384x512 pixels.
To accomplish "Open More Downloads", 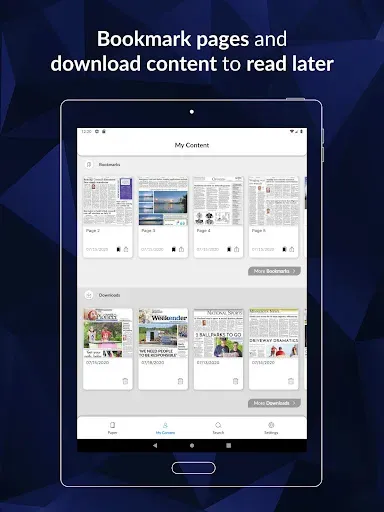I will (274, 403).
